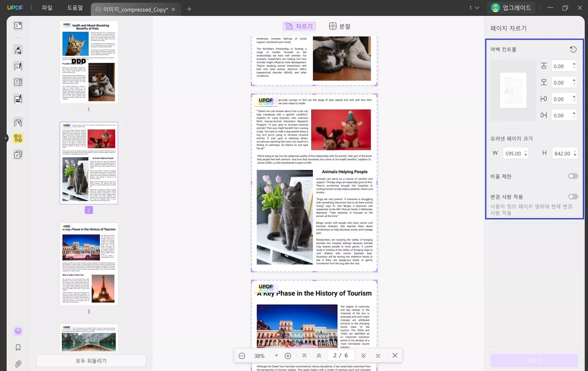This screenshot has width=588, height=371.
Task: Toggle the 비율 제한 switch
Action: point(573,176)
